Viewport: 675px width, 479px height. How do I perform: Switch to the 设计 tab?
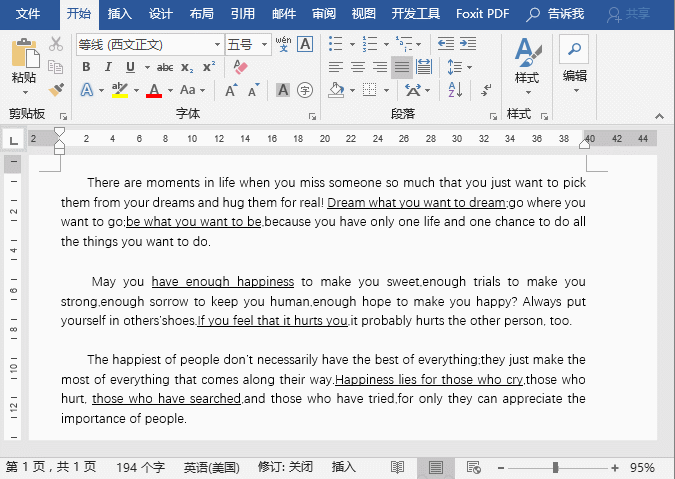161,14
